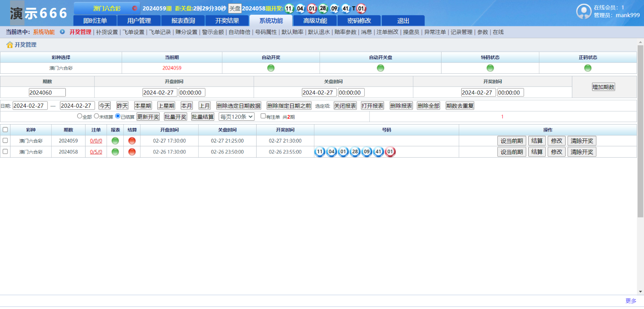Open 补货设置 submenu item
This screenshot has width=644, height=309.
107,32
